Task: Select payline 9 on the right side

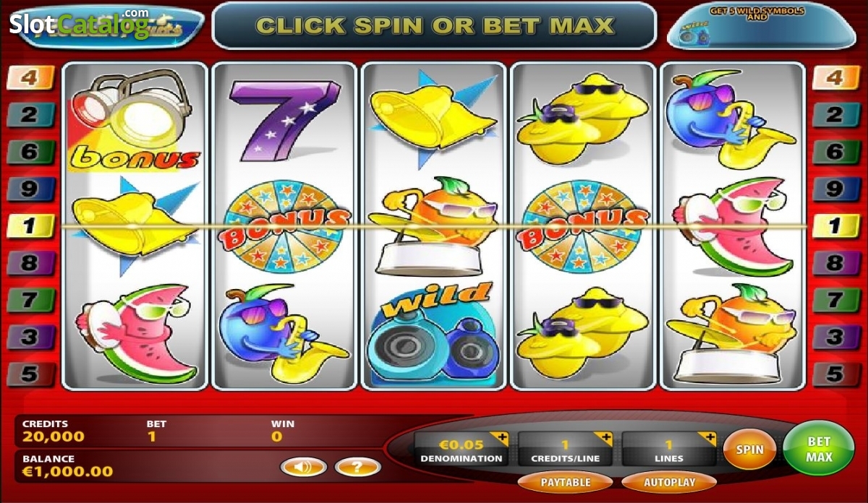Action: (x=835, y=189)
